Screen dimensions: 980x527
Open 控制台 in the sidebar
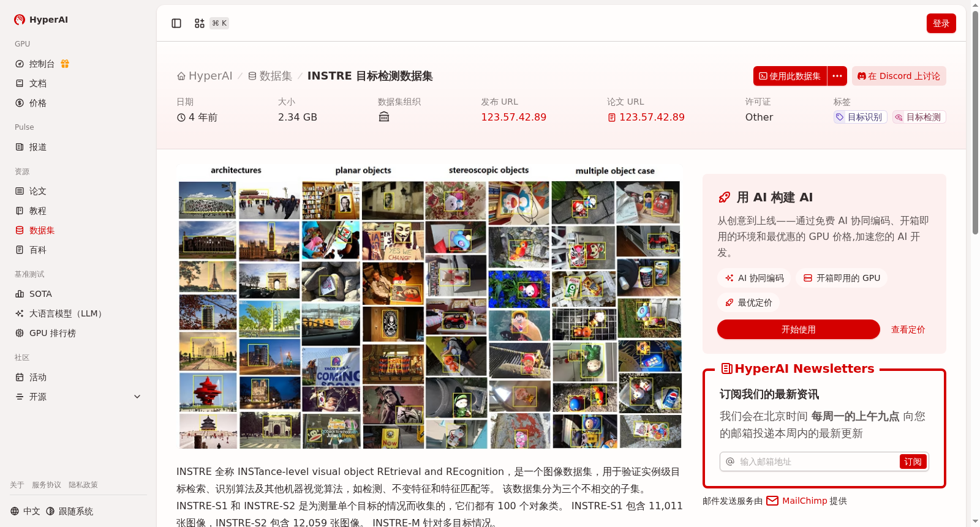[42, 64]
